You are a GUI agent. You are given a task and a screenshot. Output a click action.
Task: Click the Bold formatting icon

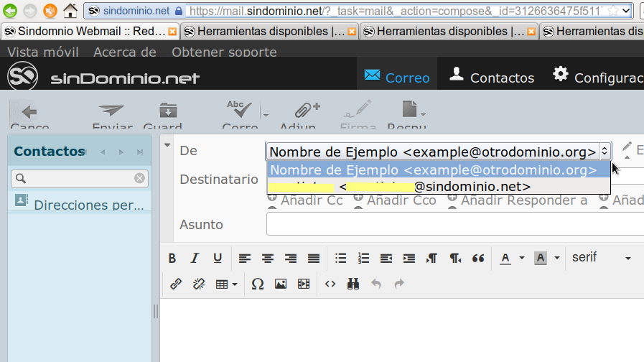[x=172, y=259]
